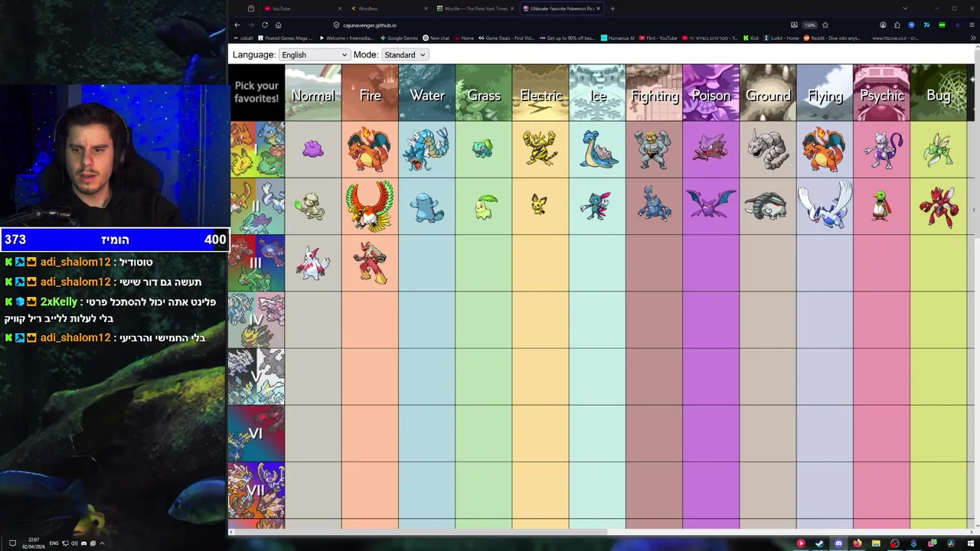Click Ho-Oh in the Fire Gen II cell
The height and width of the screenshot is (551, 980).
[370, 207]
